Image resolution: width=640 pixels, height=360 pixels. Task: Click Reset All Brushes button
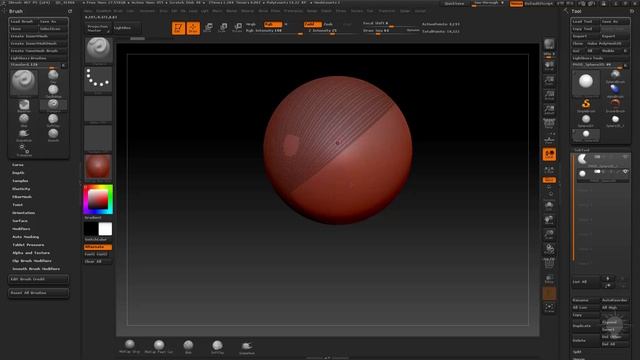coord(38,293)
